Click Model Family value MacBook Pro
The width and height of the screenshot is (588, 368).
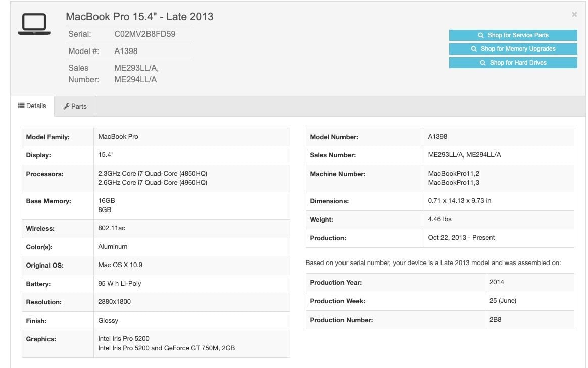[x=118, y=137]
